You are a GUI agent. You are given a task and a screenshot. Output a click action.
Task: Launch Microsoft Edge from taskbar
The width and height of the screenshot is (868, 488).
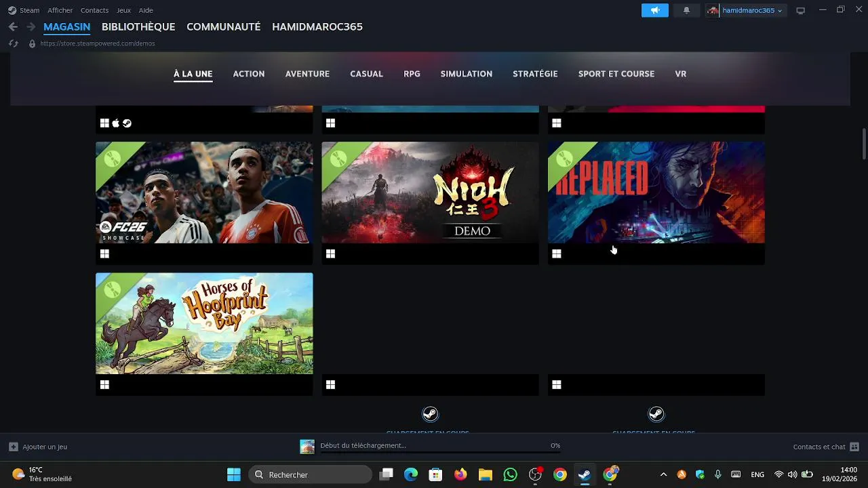coord(411,474)
